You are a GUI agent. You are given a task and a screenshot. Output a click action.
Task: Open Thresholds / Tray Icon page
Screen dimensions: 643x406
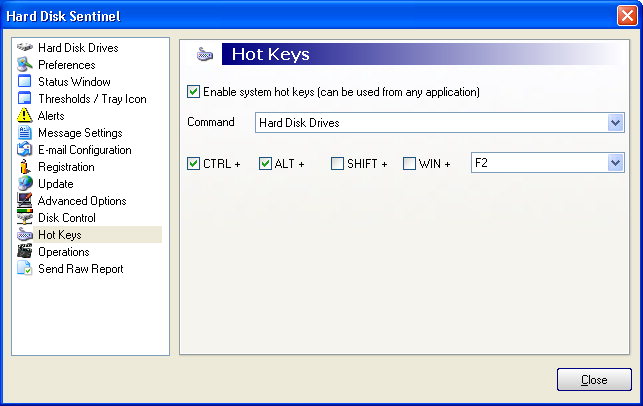(92, 99)
